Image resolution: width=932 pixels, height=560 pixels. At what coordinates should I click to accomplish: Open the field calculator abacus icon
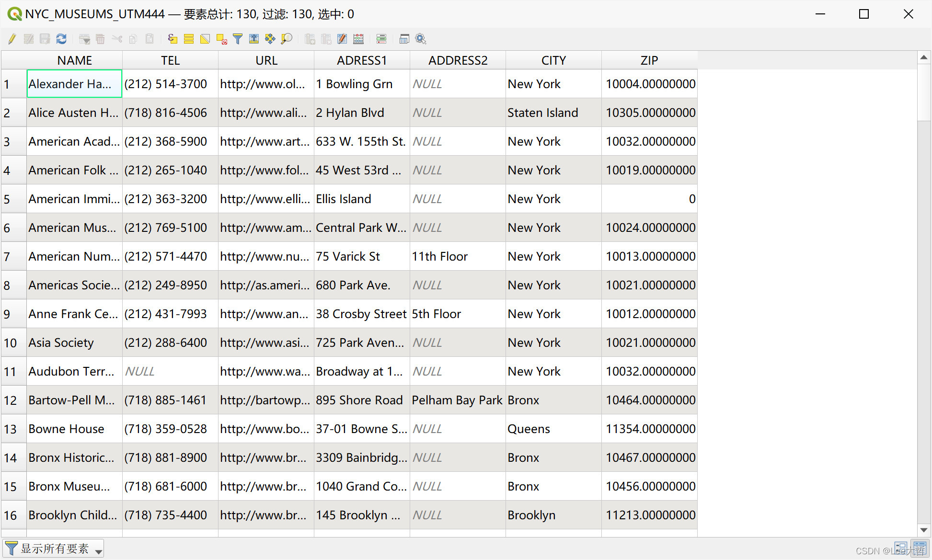coord(358,39)
